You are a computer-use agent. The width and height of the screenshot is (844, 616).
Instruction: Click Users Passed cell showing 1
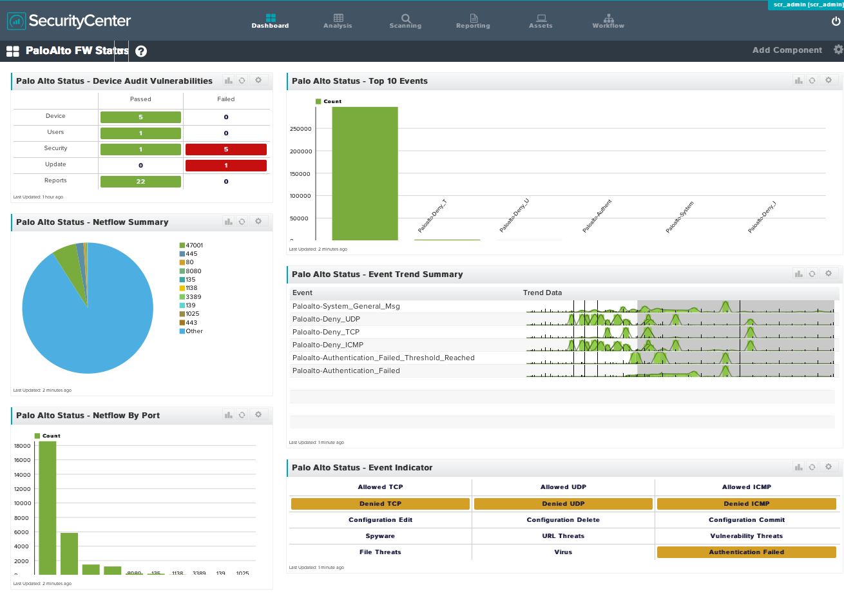pyautogui.click(x=140, y=133)
